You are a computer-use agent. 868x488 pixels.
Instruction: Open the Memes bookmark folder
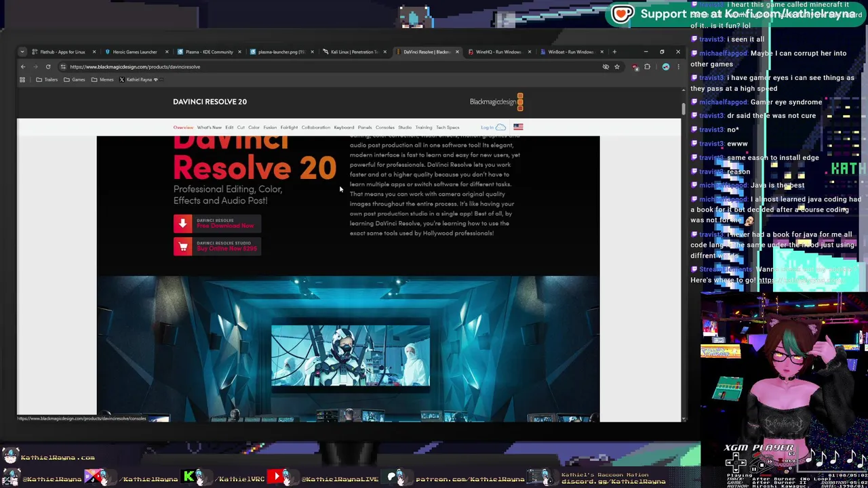(x=102, y=79)
